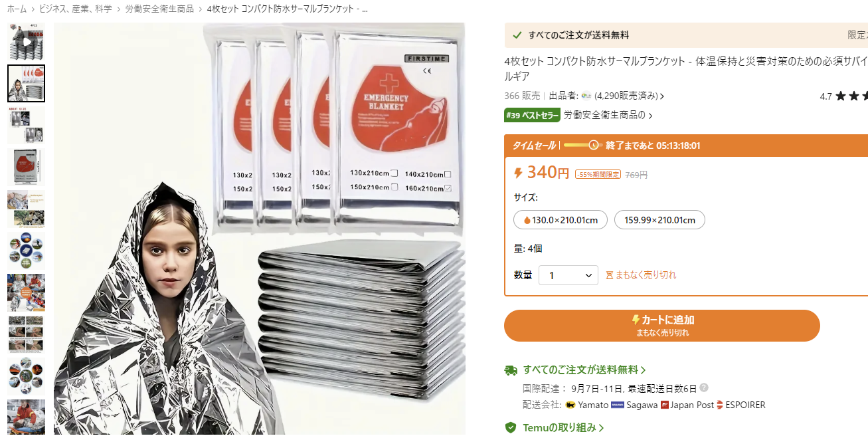This screenshot has height=438, width=868.
Task: Expand the Temuの取り組み section
Action: (x=563, y=427)
